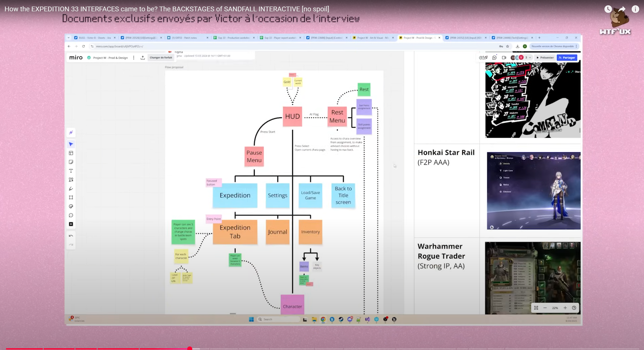The image size is (644, 350).
Task: Select the pen drawing tool
Action: tap(71, 189)
